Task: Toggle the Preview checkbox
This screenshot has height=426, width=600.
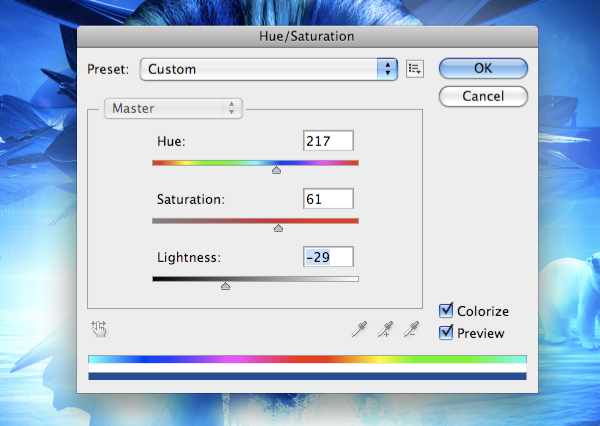Action: click(446, 332)
